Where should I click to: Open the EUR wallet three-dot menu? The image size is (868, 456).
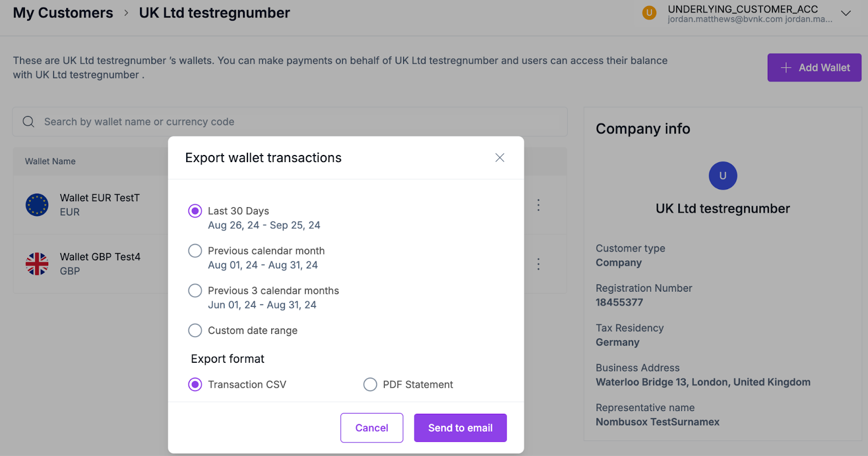coord(538,205)
